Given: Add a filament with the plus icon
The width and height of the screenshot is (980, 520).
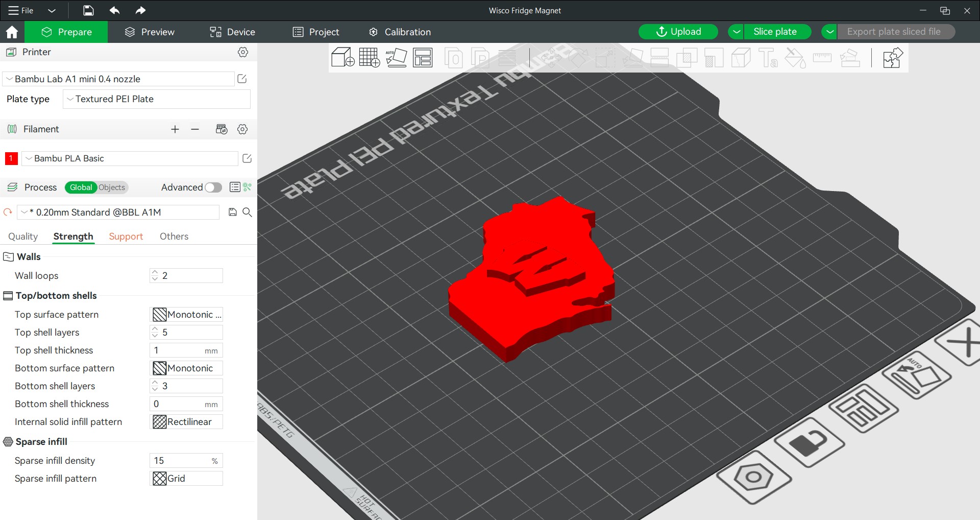Looking at the screenshot, I should tap(175, 129).
